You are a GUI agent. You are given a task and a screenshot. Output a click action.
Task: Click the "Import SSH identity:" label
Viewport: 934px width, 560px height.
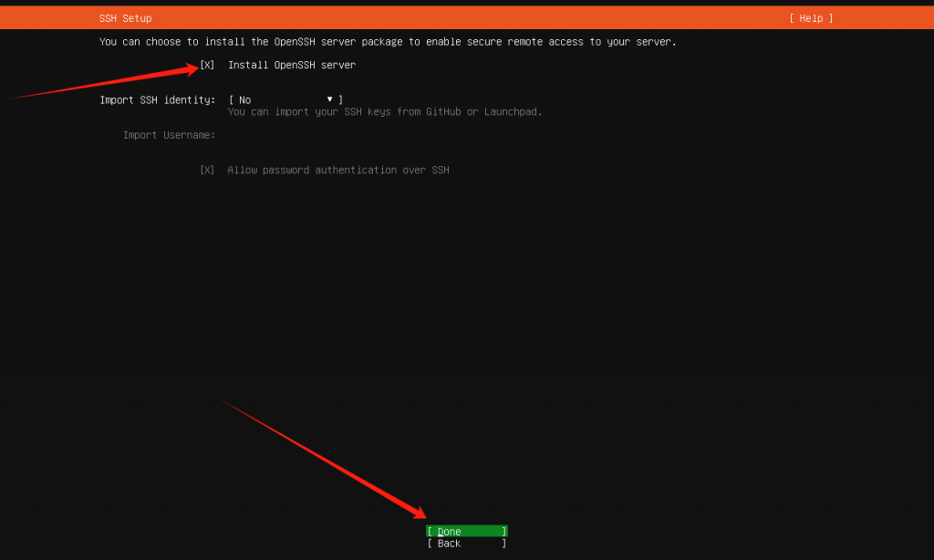coord(157,99)
